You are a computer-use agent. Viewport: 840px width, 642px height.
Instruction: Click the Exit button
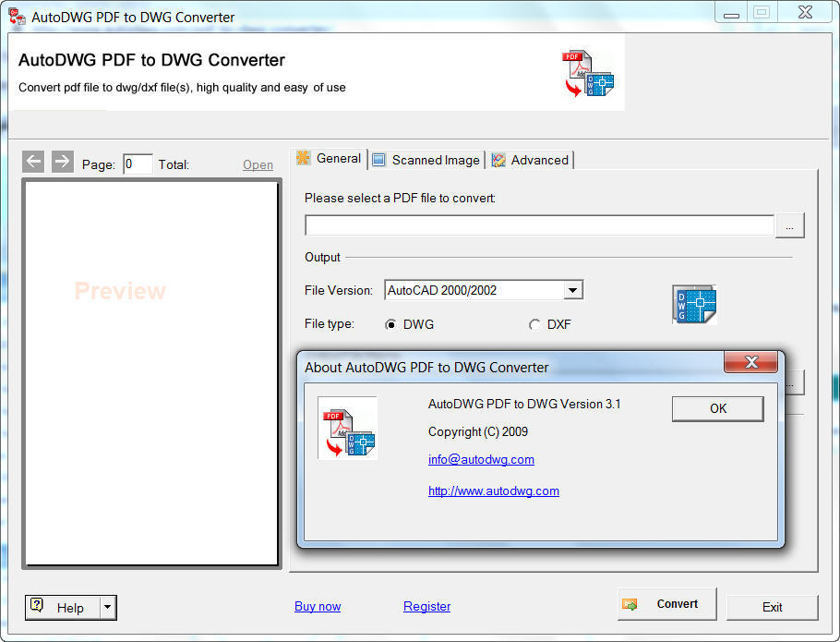[x=772, y=607]
